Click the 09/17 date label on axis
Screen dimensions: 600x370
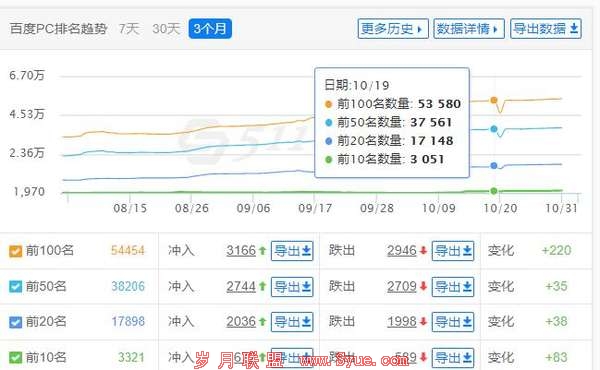[315, 209]
